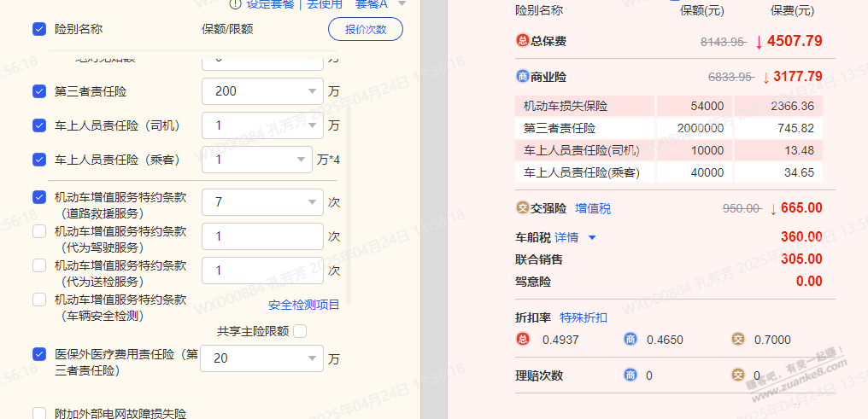Enable 代为送检服务 checkbox

tap(39, 266)
